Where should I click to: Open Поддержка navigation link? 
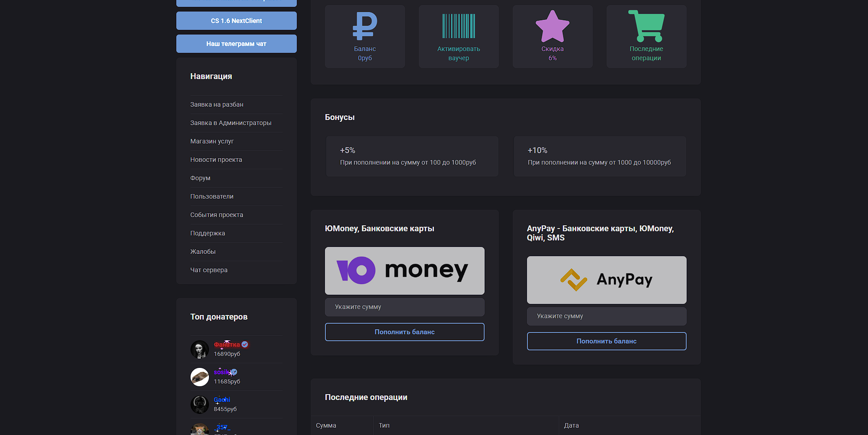click(208, 234)
